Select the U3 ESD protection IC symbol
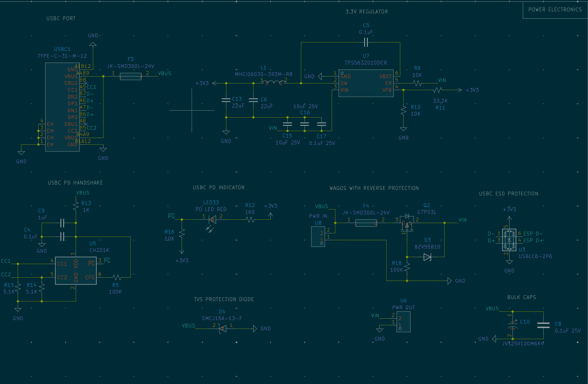 pos(509,240)
